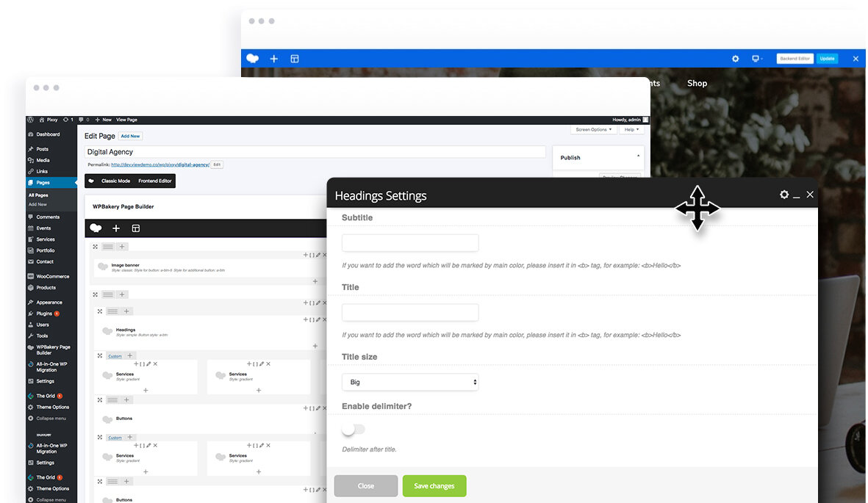Edit Image banner row with pencil icon

318,255
